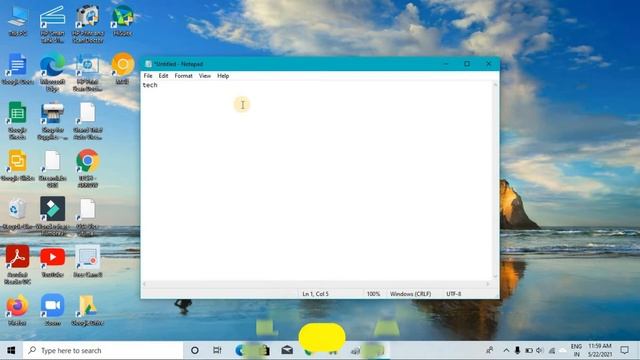Click the ENG IN language indicator

tap(576, 350)
